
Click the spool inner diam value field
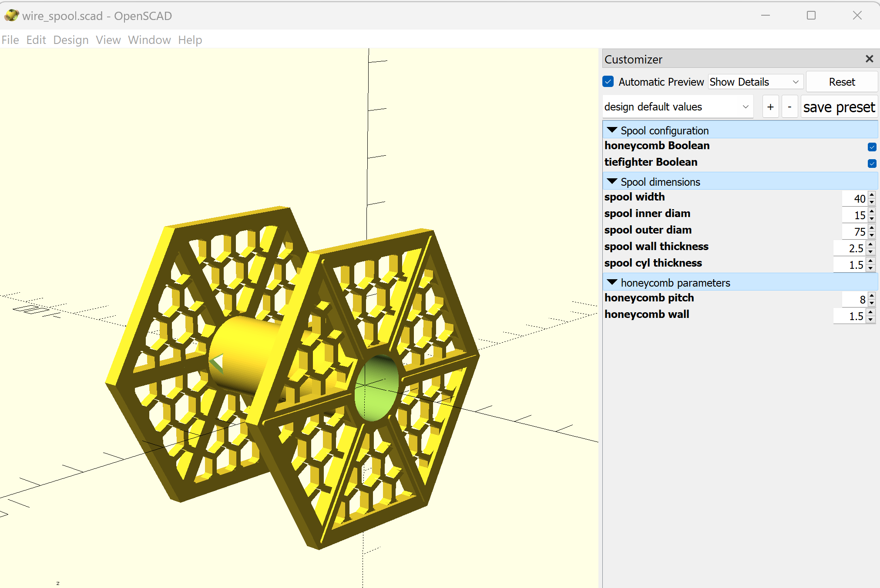856,215
